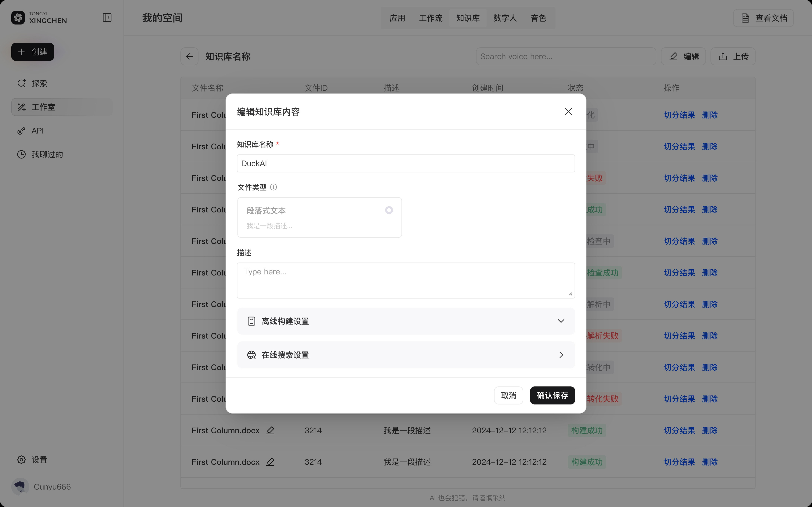This screenshot has width=812, height=507.
Task: Collapse the 离线构建设置 section chevron
Action: 561,321
